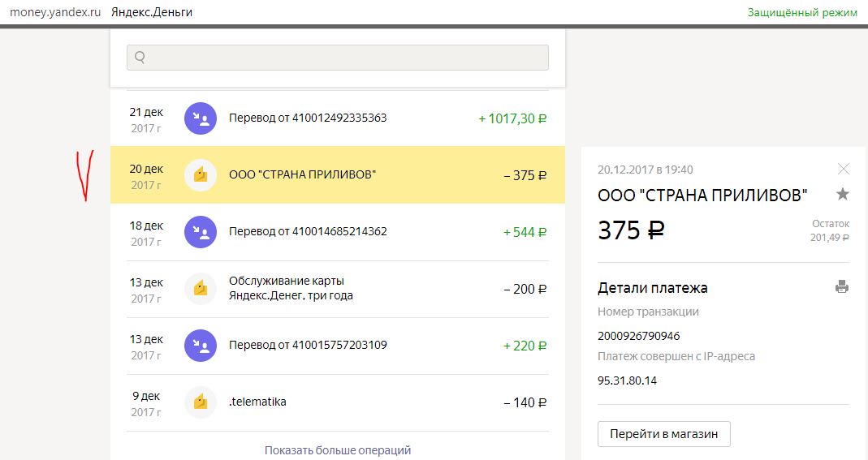The image size is (868, 460).
Task: Click the Яндекс.Деньги page title
Action: pyautogui.click(x=152, y=12)
